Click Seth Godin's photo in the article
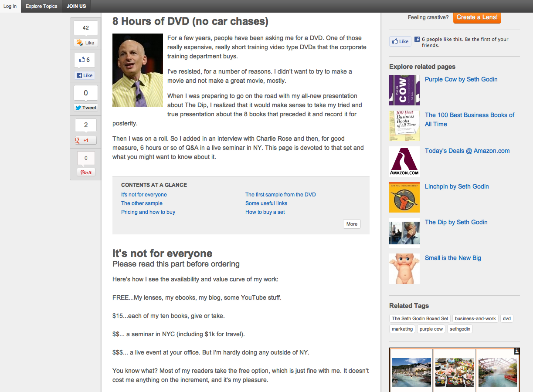The height and width of the screenshot is (392, 533). pos(137,70)
